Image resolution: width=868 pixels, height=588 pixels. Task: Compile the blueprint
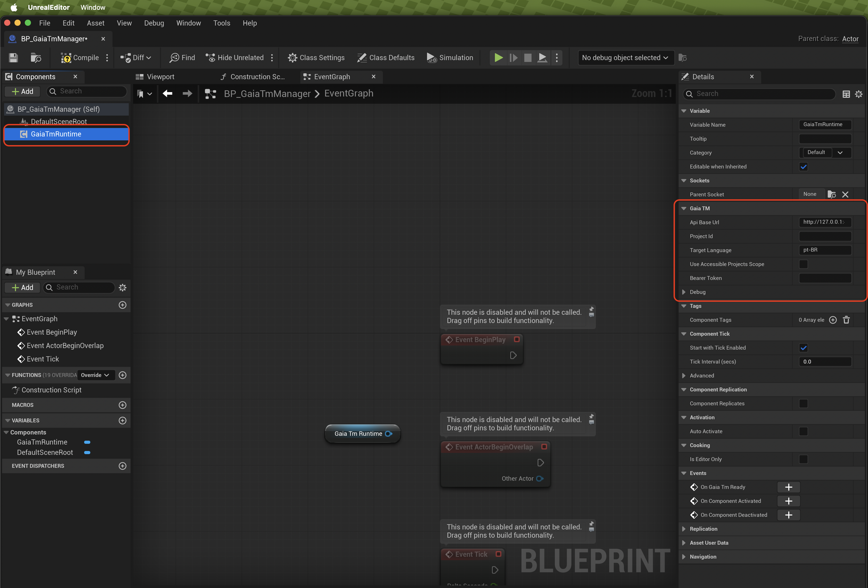click(80, 58)
